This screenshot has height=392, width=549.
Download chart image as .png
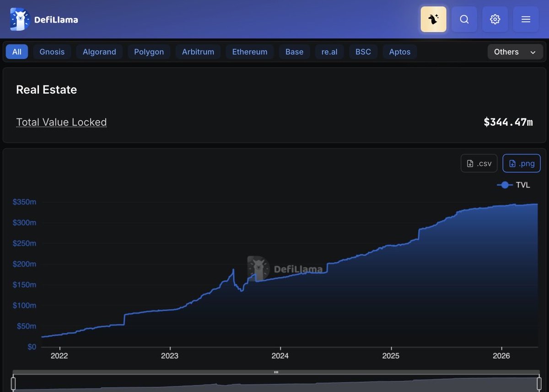point(522,163)
